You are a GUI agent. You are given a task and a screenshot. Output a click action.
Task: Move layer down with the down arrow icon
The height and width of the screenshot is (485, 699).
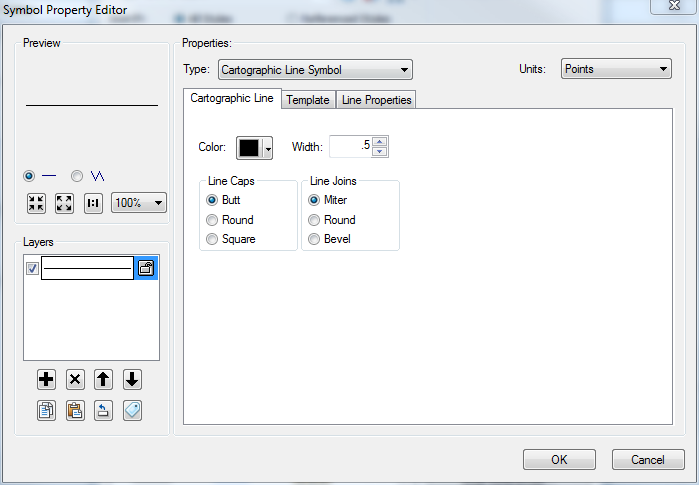pyautogui.click(x=132, y=380)
